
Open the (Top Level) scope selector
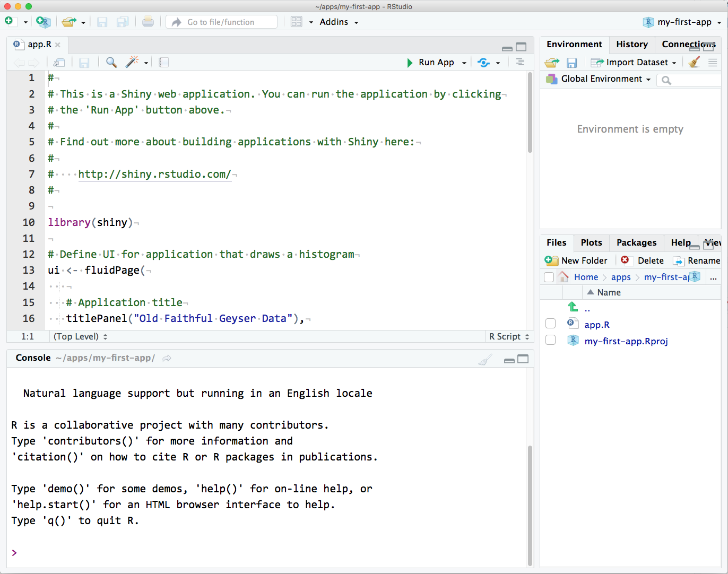pyautogui.click(x=80, y=336)
